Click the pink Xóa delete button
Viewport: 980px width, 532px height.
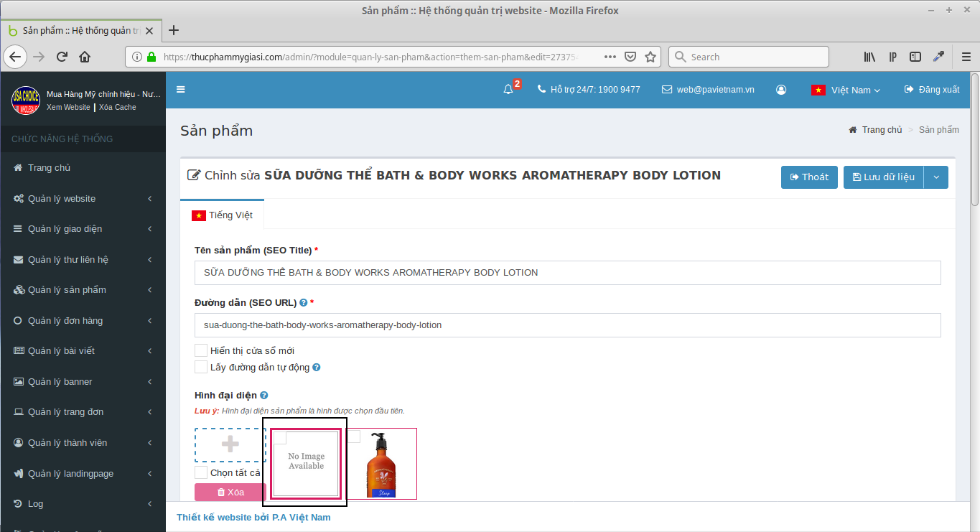pos(230,493)
